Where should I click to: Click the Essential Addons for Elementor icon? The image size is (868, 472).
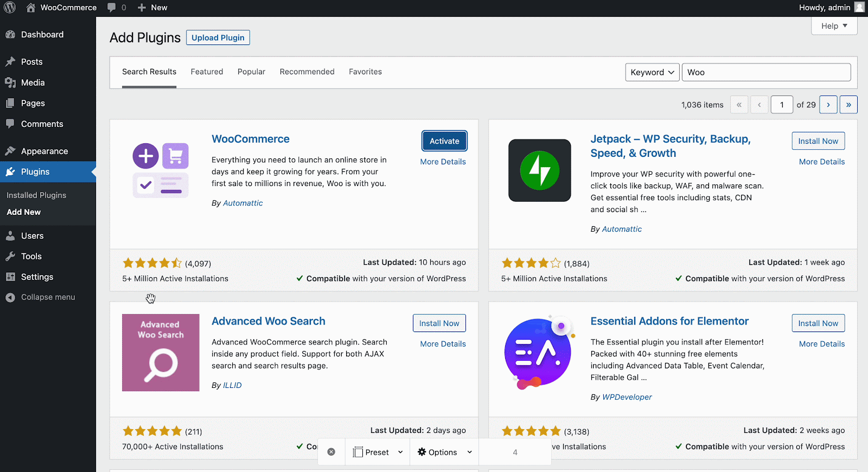538,353
